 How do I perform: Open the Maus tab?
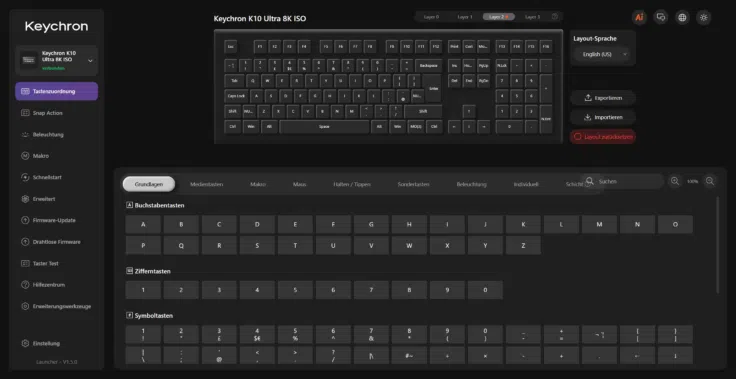299,184
